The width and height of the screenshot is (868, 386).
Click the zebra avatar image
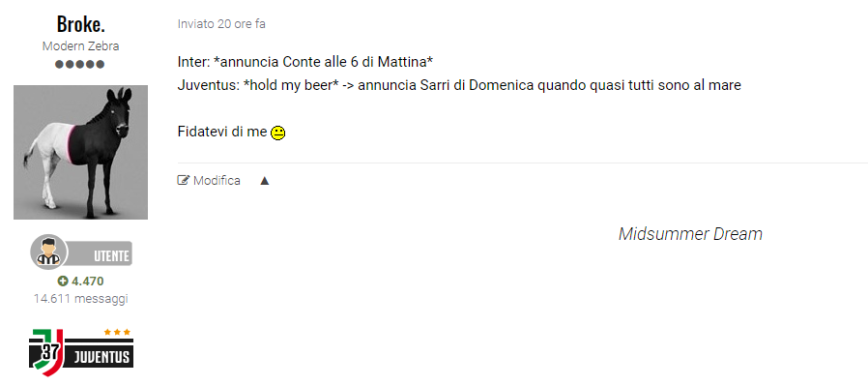pyautogui.click(x=81, y=152)
